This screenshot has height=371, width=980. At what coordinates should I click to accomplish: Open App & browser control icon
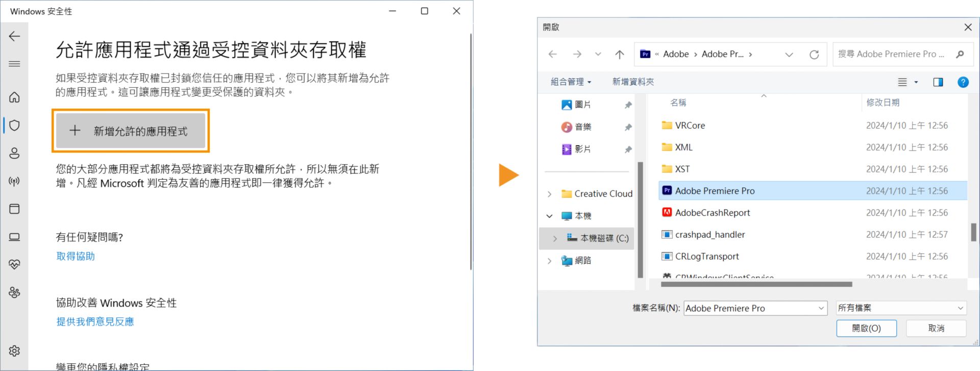tap(14, 209)
